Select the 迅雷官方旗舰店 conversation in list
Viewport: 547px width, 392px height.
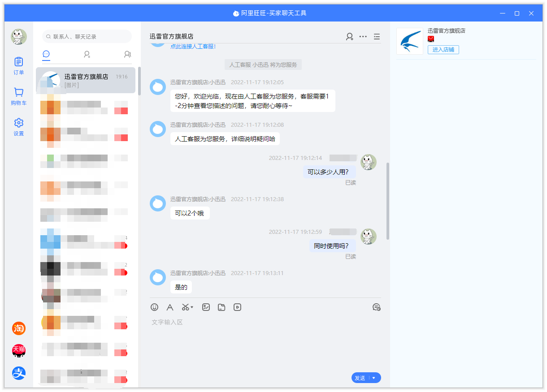tap(86, 80)
